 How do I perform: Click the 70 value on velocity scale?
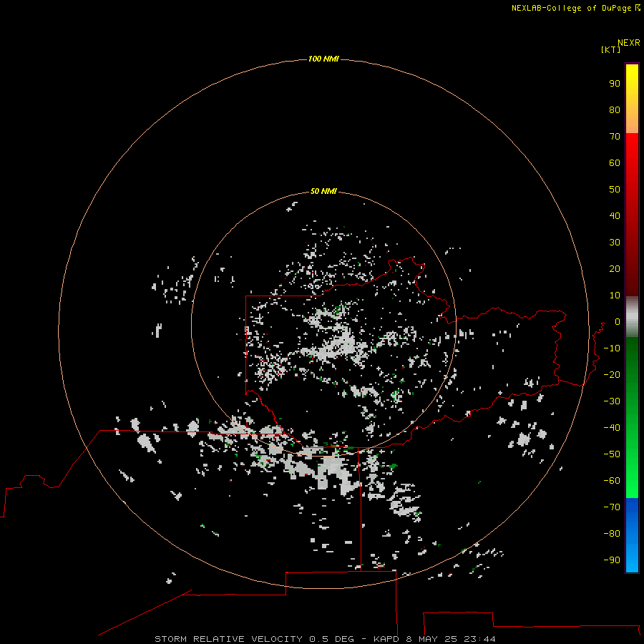(615, 137)
